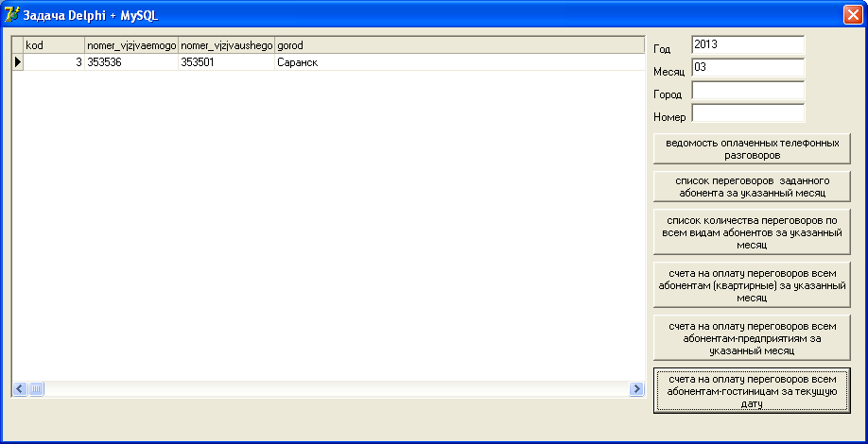Click the Год label

(662, 49)
